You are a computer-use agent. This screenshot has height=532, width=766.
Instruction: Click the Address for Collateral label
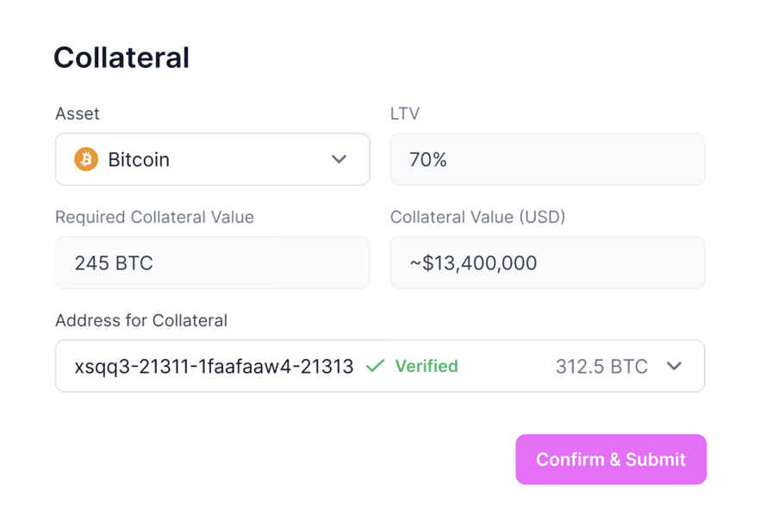[x=141, y=320]
